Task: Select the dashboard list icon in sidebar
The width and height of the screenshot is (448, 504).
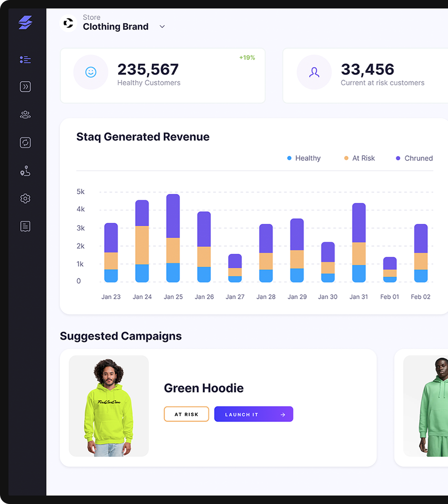Action: point(25,59)
